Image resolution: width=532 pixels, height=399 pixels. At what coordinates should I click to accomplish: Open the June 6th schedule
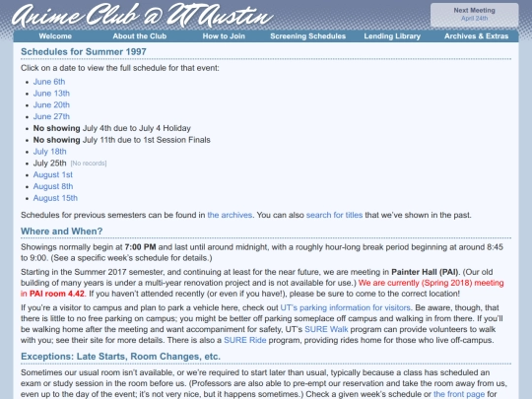click(x=49, y=82)
